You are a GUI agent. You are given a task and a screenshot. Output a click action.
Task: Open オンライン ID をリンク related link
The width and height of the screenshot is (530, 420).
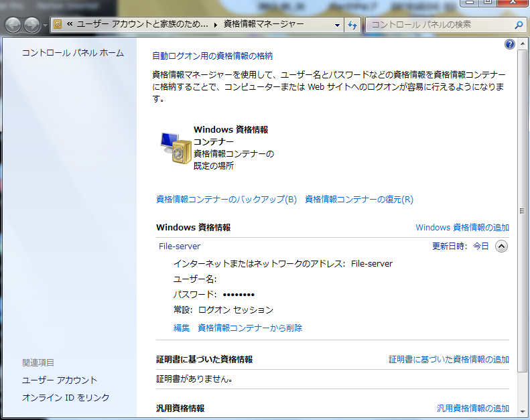pyautogui.click(x=66, y=397)
